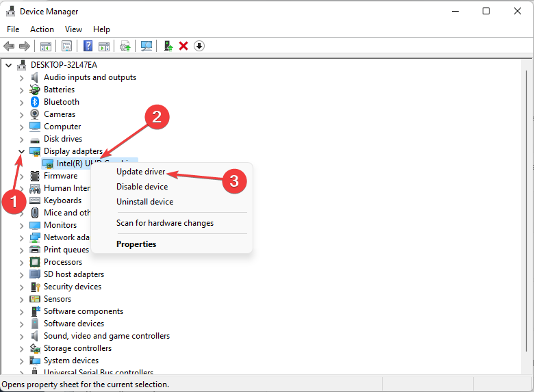Collapse the Display adapters category
534x392 pixels.
[21, 151]
